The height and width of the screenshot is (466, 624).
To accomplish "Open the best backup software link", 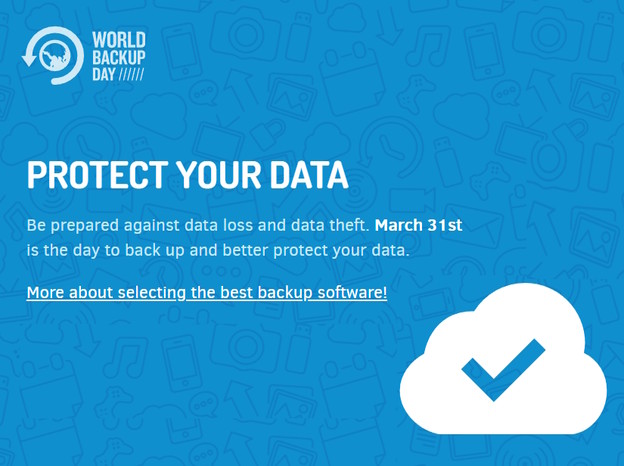I will point(206,293).
